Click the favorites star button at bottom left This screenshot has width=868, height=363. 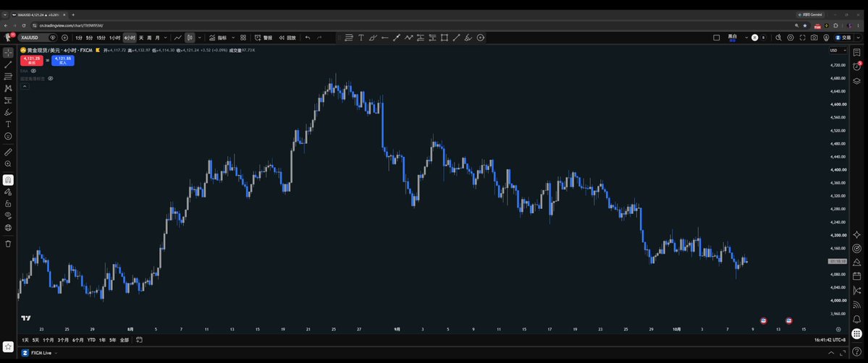pos(8,347)
